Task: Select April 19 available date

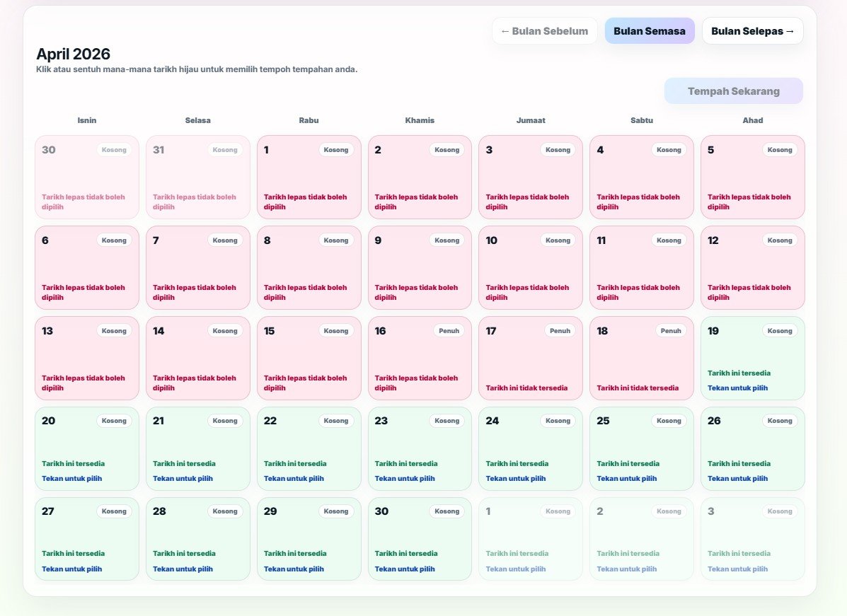Action: [752, 358]
